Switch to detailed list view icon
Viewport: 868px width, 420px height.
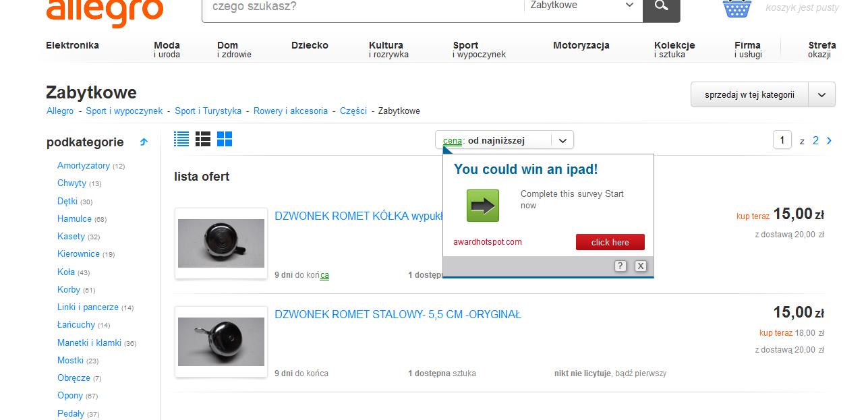[x=181, y=139]
